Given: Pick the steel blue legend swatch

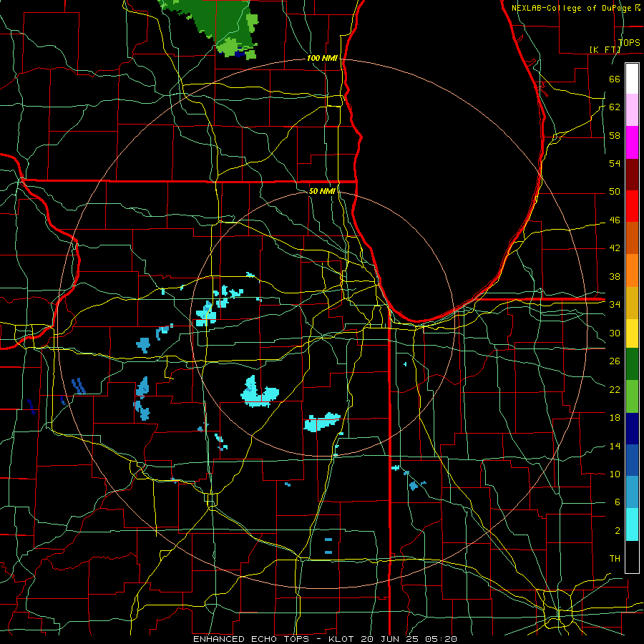Looking at the screenshot, I should 632,492.
